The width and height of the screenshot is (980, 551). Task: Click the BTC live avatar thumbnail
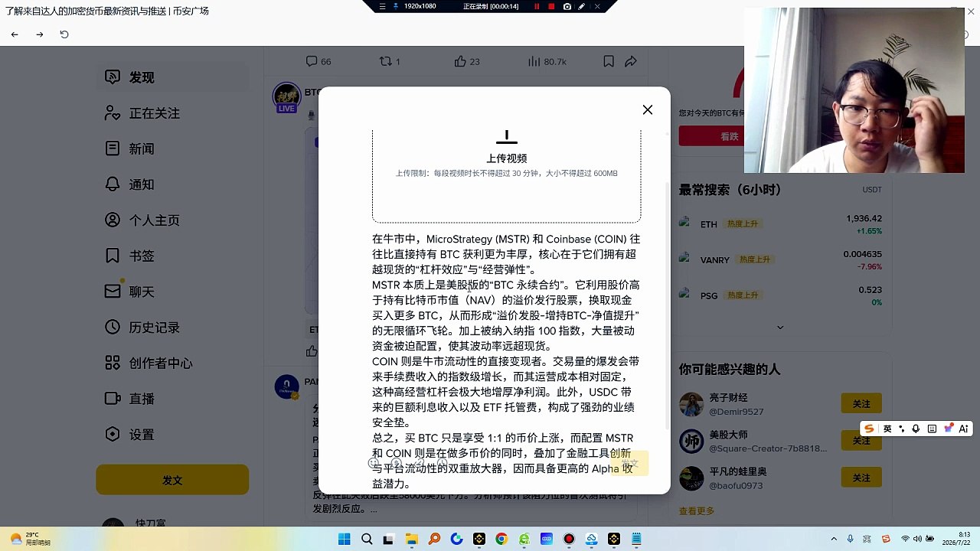(287, 97)
